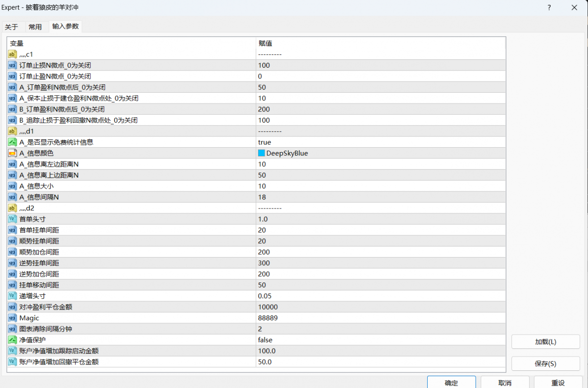
Task: Click the integer icon for 挂单移动间距
Action: coord(12,285)
